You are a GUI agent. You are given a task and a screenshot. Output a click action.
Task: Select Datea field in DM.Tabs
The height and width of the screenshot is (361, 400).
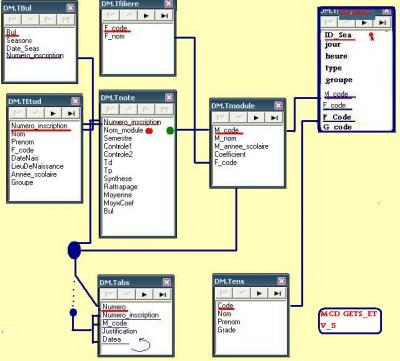[112, 339]
